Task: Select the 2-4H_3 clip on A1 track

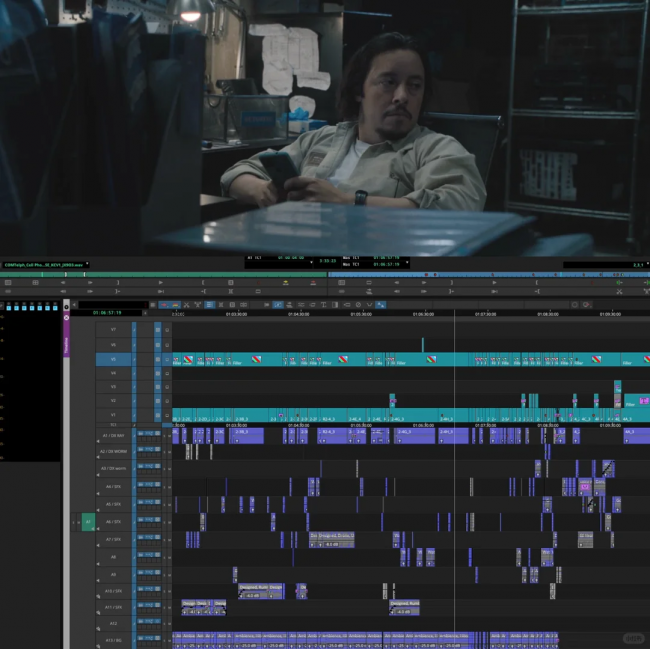Action: [x=454, y=436]
